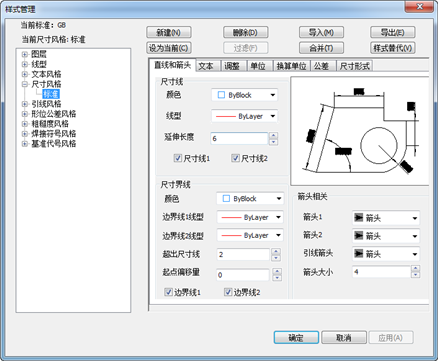Select 文本风格 label in tree
The image size is (438, 361).
coord(46,74)
